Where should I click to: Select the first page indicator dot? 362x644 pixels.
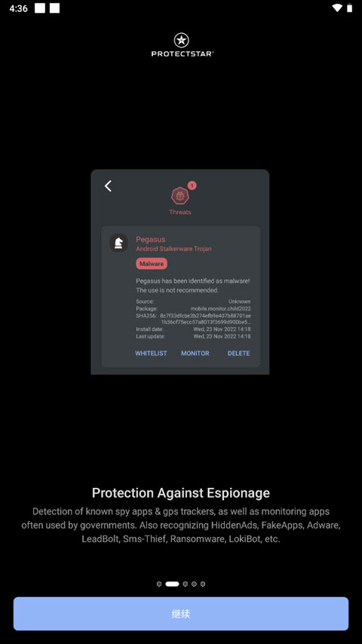pyautogui.click(x=159, y=584)
